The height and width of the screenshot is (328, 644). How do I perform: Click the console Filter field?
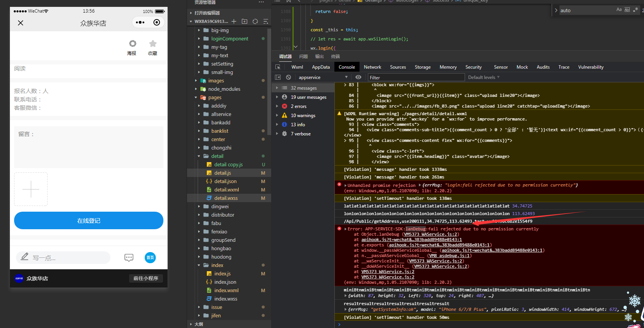416,77
